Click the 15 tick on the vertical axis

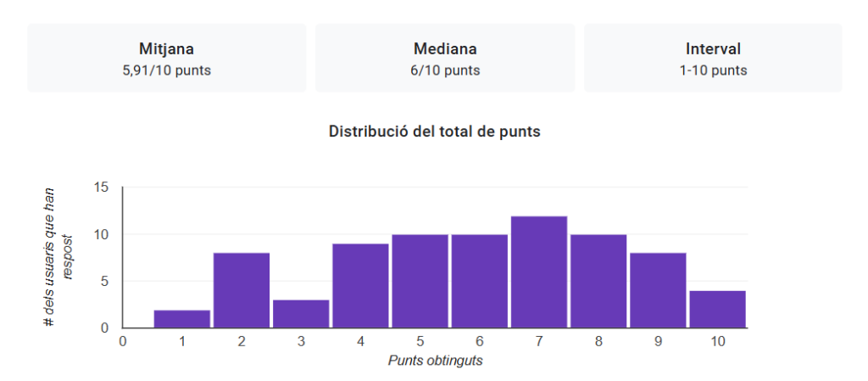tap(102, 188)
